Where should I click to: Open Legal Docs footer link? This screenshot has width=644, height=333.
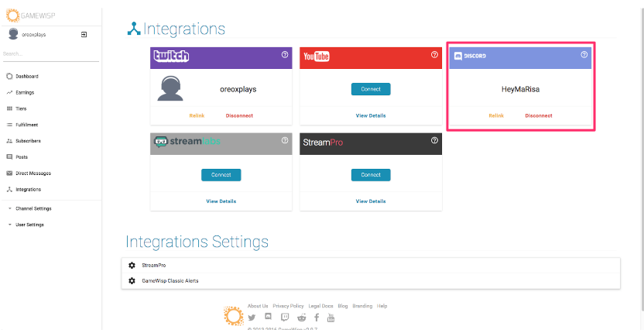(320, 306)
